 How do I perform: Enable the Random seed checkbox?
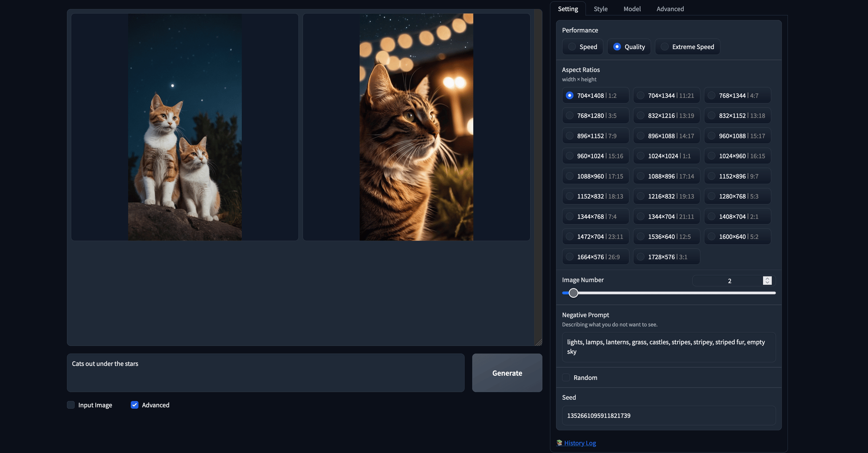pyautogui.click(x=566, y=377)
